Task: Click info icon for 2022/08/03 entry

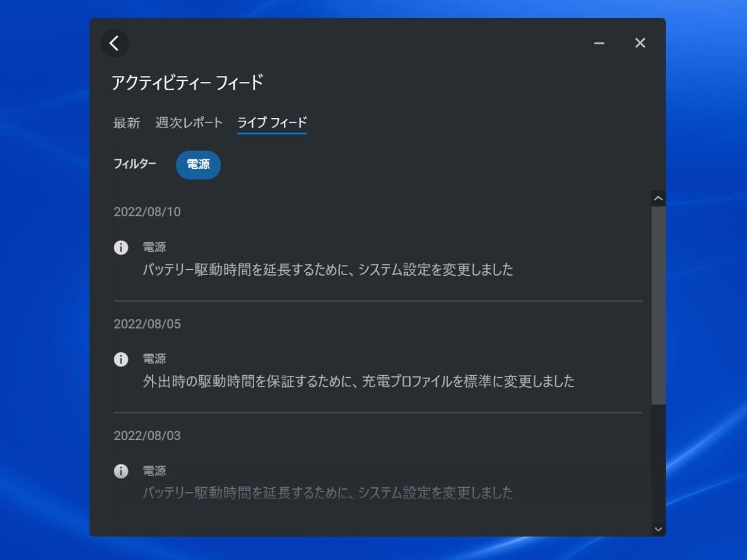Action: pos(121,471)
